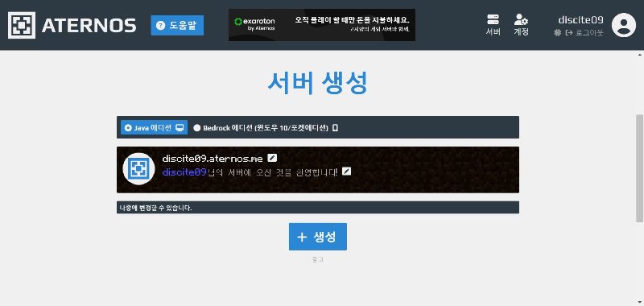
Task: Click the discite09 username in header
Action: tap(580, 19)
